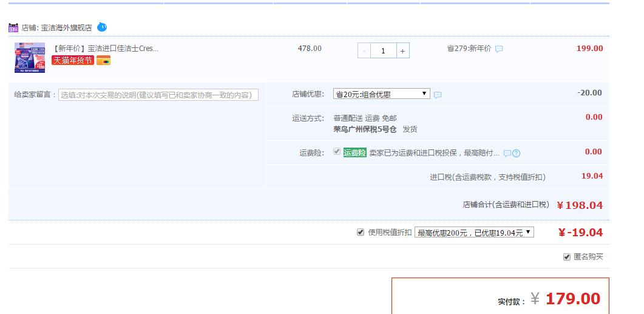Image resolution: width=644 pixels, height=314 pixels.
Task: Click the Tmall International store badge icon
Action: click(13, 27)
